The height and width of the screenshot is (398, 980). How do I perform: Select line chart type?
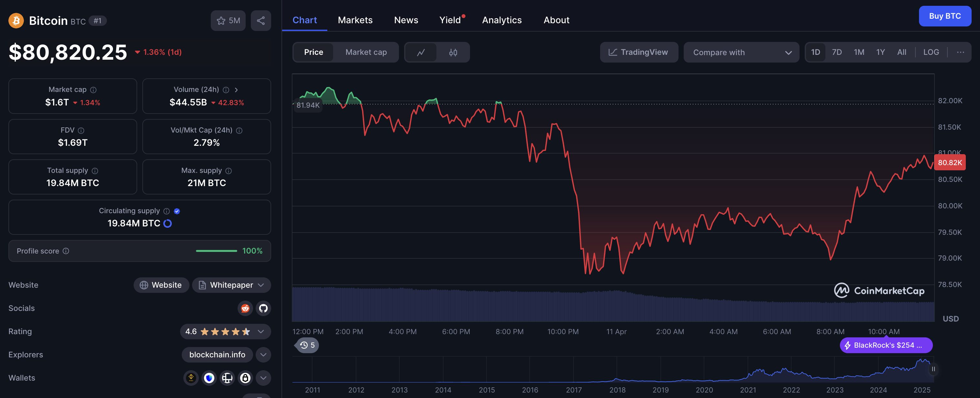coord(421,52)
